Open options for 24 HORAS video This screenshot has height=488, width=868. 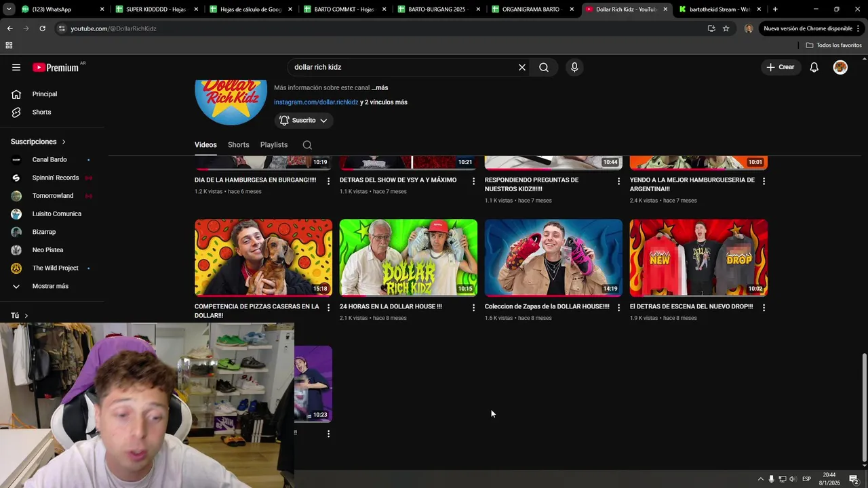[x=473, y=308]
